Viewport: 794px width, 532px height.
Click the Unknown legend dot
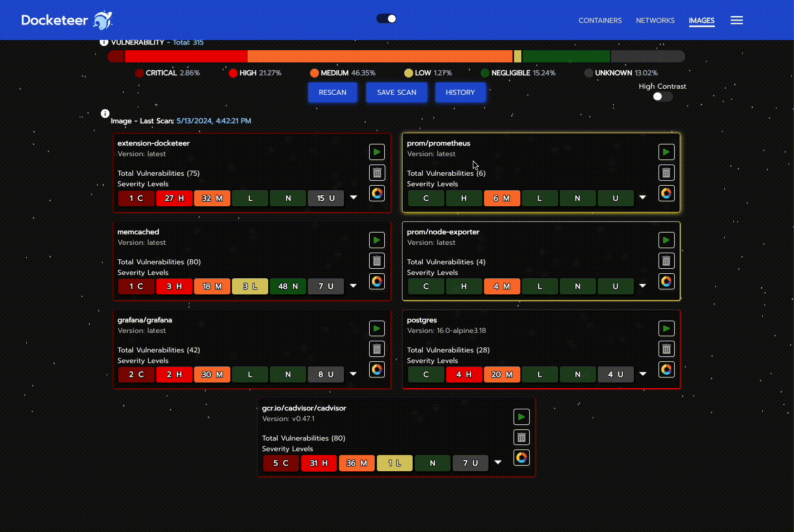(x=589, y=73)
